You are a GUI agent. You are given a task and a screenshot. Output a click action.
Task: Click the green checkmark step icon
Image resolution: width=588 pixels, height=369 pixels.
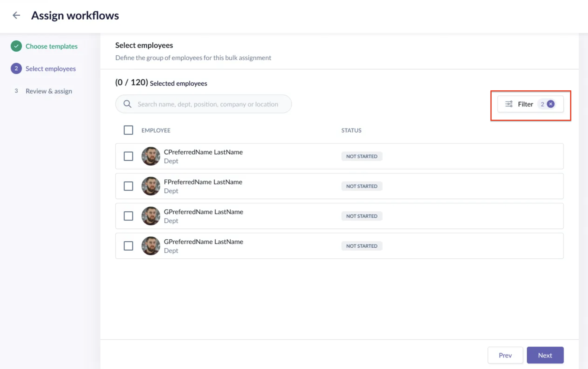[x=16, y=46]
